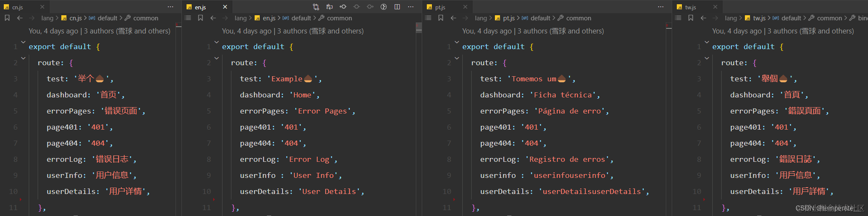Click 'default' breadcrumb in cn.js editor
868x216 pixels.
pos(107,18)
